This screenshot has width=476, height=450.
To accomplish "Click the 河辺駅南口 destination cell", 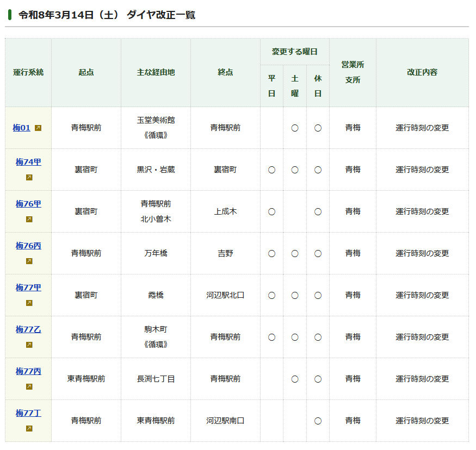I will (225, 421).
